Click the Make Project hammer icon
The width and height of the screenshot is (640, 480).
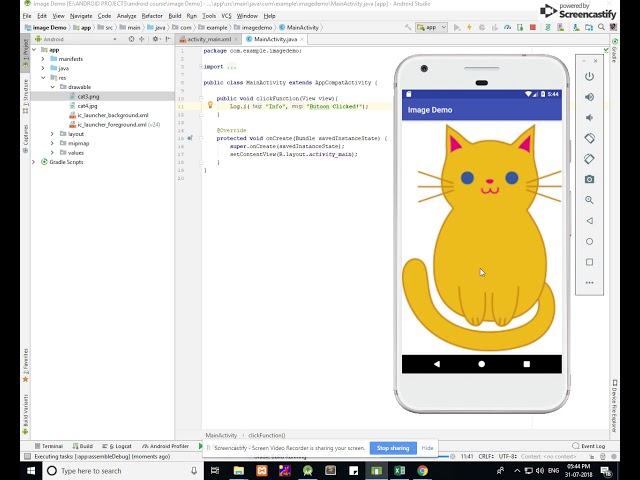[x=408, y=27]
